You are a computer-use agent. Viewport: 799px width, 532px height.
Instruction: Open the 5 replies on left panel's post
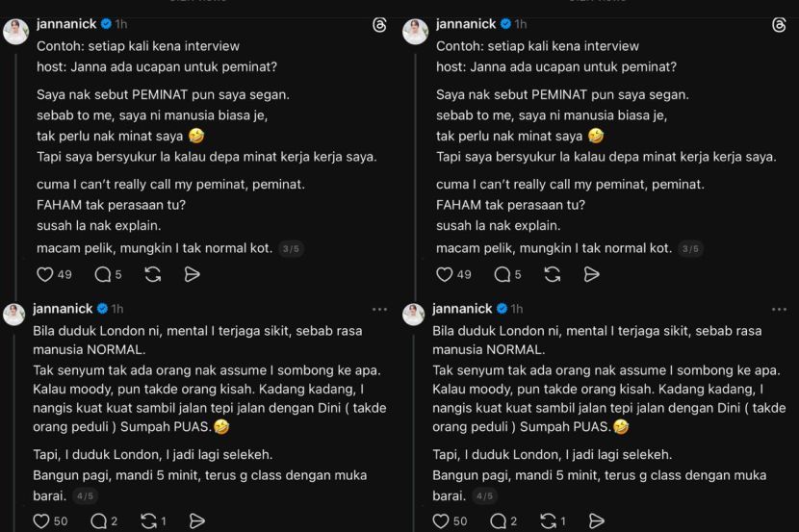(103, 274)
